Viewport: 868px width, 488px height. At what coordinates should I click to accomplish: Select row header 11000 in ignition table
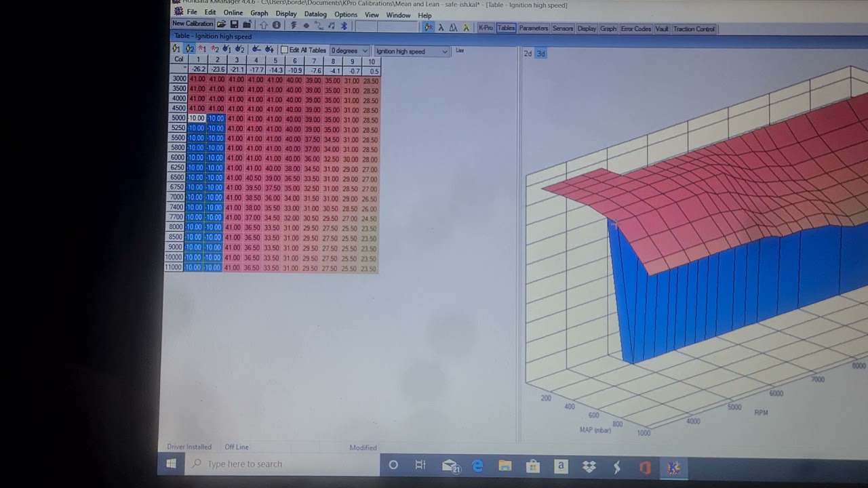point(174,267)
